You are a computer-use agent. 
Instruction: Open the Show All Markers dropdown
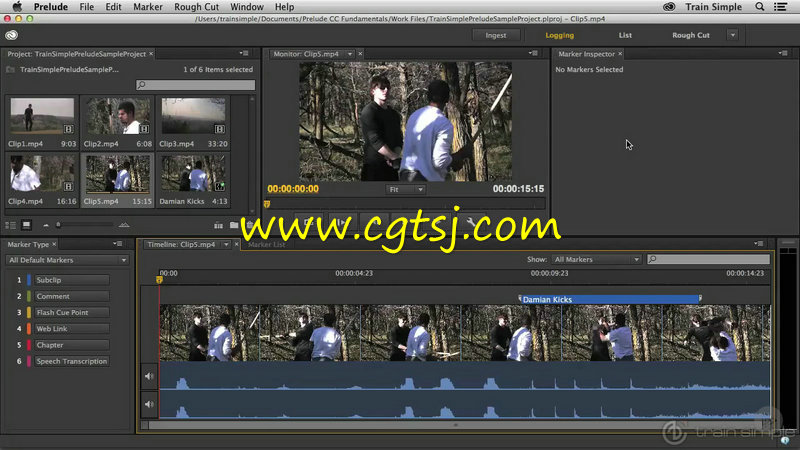coord(596,259)
